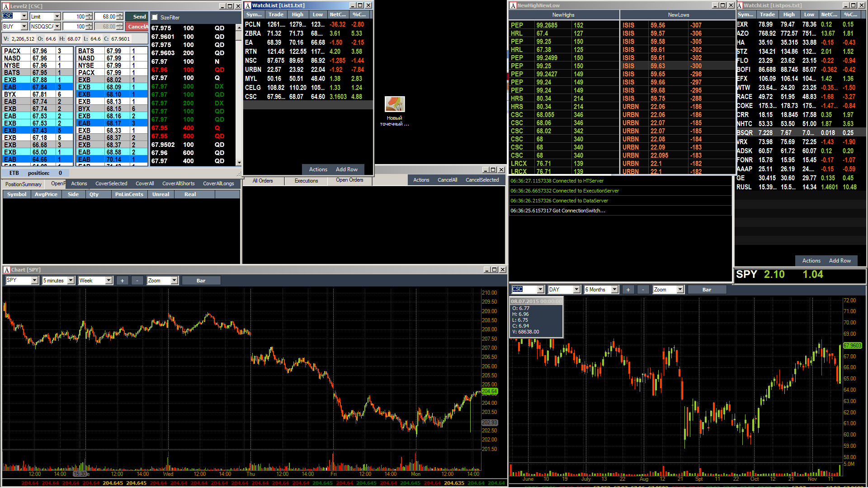This screenshot has width=868, height=488.
Task: Open the Limit order type dropdown
Action: (57, 17)
